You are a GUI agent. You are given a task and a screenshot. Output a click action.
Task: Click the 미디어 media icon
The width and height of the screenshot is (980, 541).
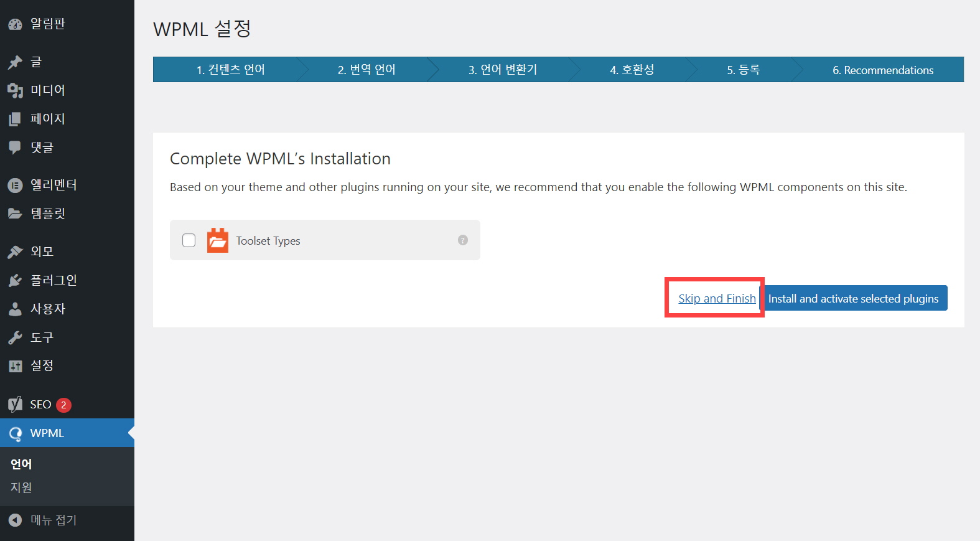(x=15, y=90)
